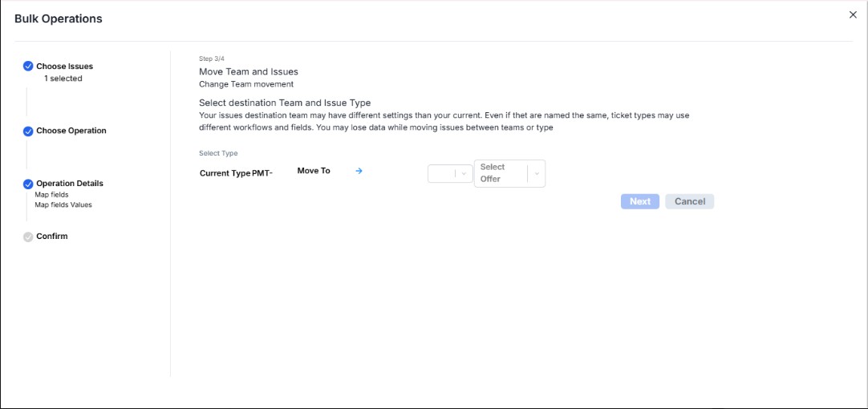Go to the Operation Details step
Image resolution: width=868 pixels, height=409 pixels.
[x=70, y=184]
